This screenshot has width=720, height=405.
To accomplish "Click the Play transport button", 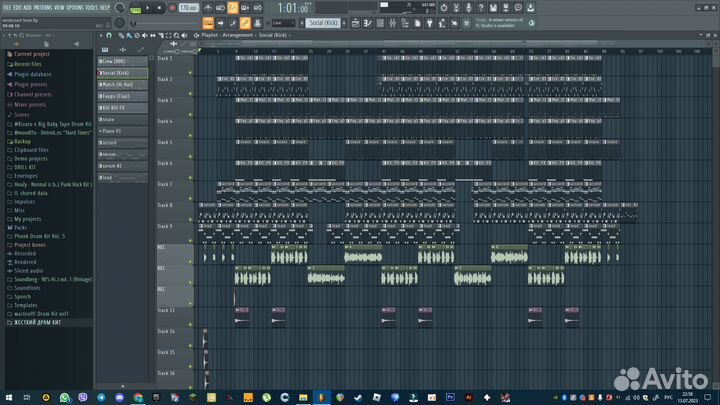I will [147, 8].
